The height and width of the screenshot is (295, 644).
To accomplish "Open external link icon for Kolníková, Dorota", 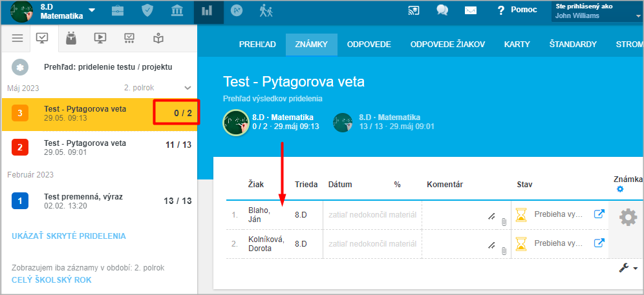I will pos(599,243).
